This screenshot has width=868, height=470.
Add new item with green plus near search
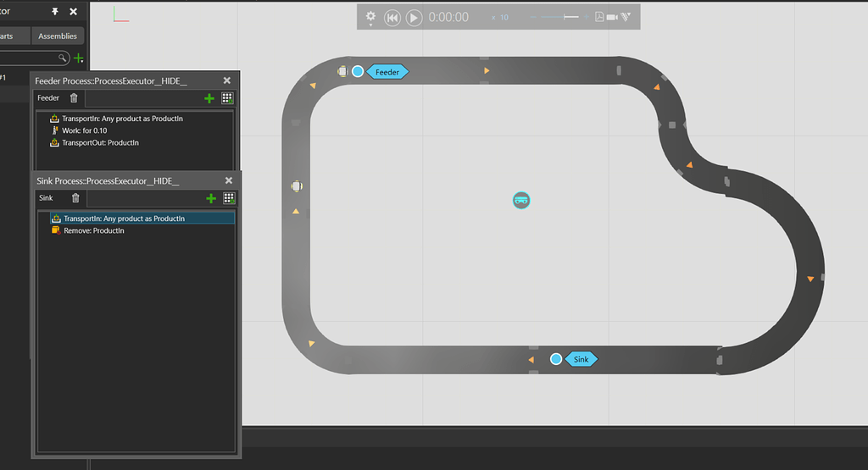point(79,58)
